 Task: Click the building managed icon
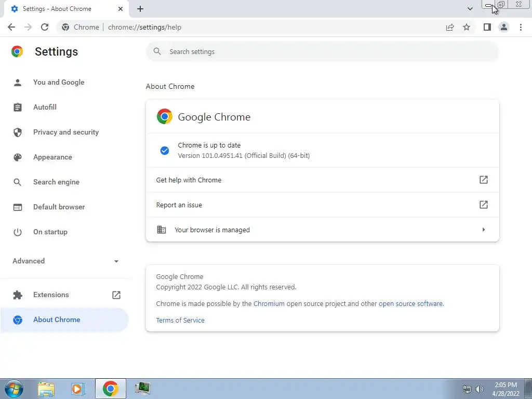tap(162, 230)
